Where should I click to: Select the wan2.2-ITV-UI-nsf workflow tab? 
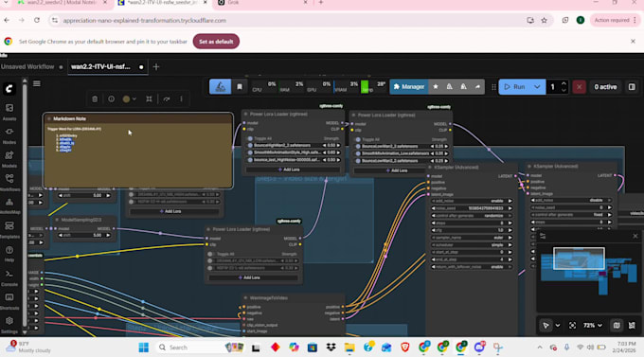pyautogui.click(x=107, y=66)
